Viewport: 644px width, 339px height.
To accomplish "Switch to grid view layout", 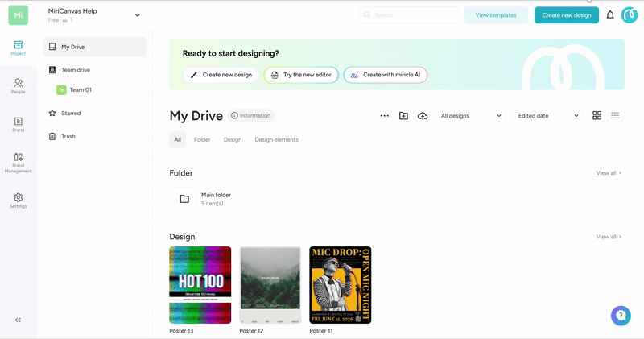I will tap(597, 116).
